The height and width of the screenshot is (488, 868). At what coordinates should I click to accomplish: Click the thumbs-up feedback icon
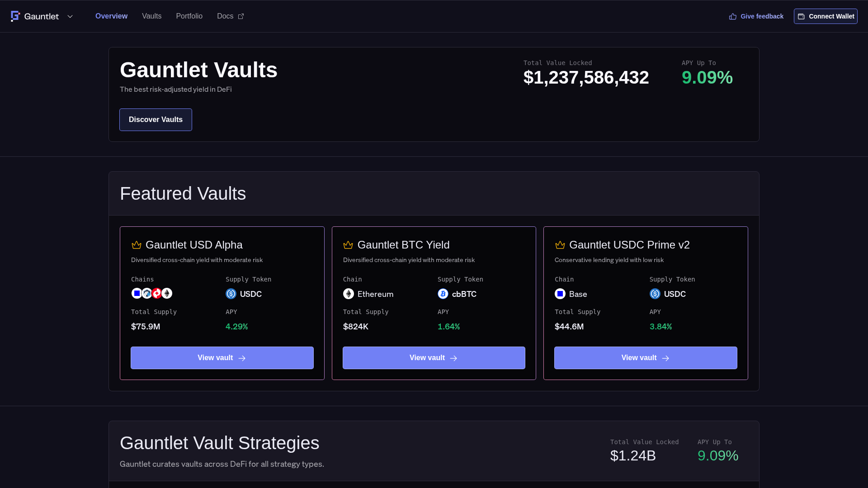coord(733,16)
